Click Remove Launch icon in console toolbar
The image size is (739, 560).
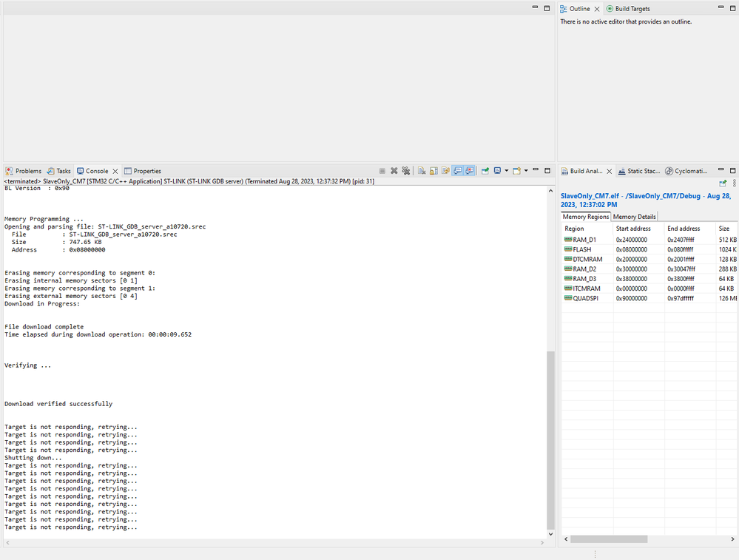click(394, 171)
